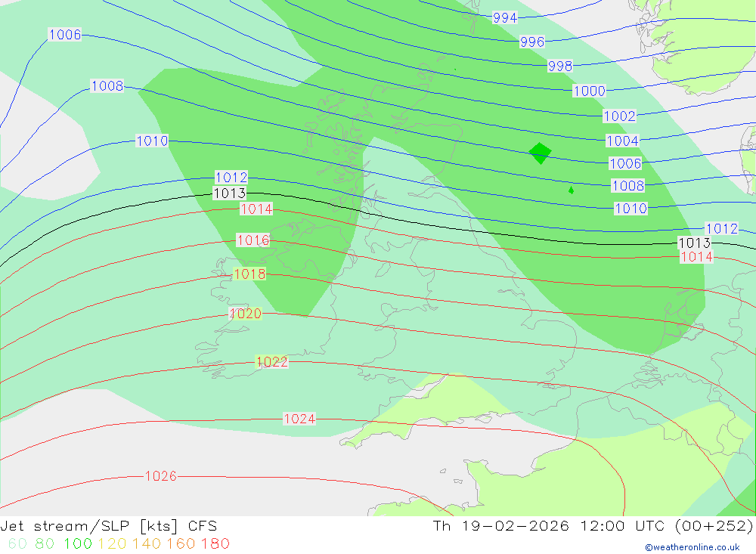This screenshot has width=756, height=554.
Task: Click the 994 isobar label
Action: pyautogui.click(x=505, y=18)
